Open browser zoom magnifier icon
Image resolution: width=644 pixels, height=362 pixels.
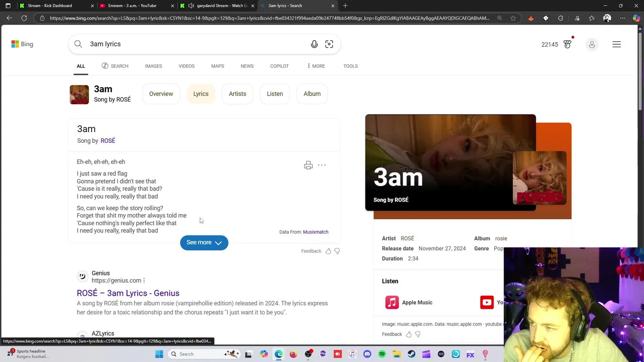(500, 18)
